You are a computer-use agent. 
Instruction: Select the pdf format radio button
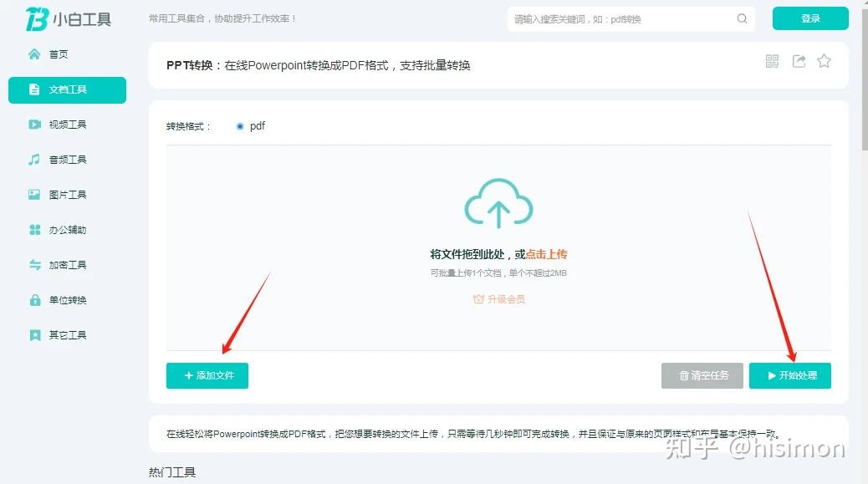pos(240,126)
